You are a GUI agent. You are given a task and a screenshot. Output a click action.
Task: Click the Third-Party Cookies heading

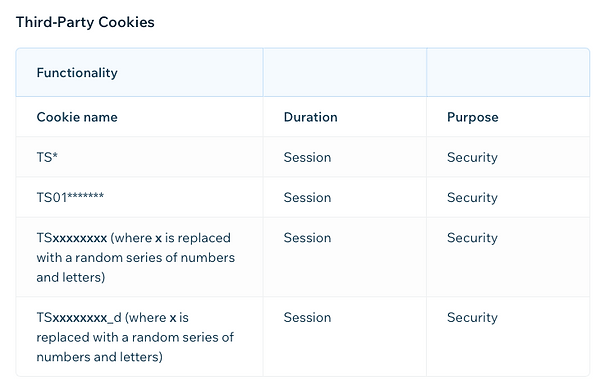(85, 22)
